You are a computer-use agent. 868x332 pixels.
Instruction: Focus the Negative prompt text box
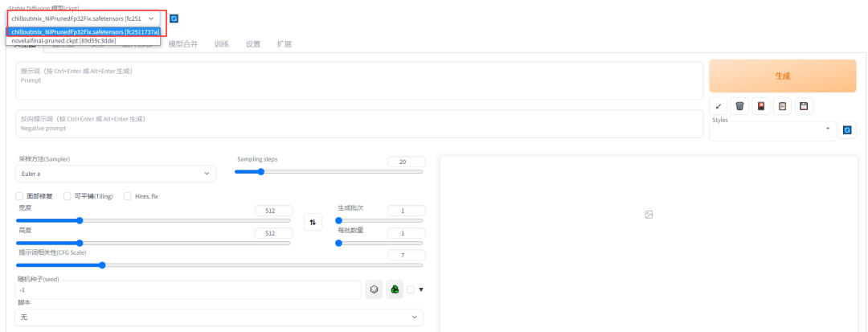point(359,123)
